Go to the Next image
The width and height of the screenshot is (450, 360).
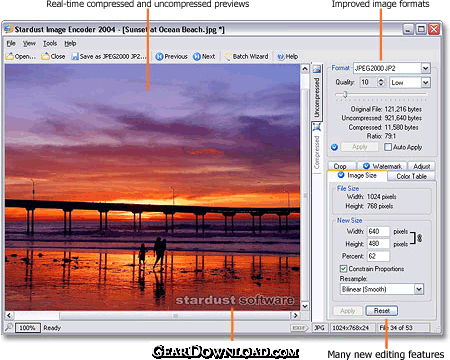(x=204, y=57)
